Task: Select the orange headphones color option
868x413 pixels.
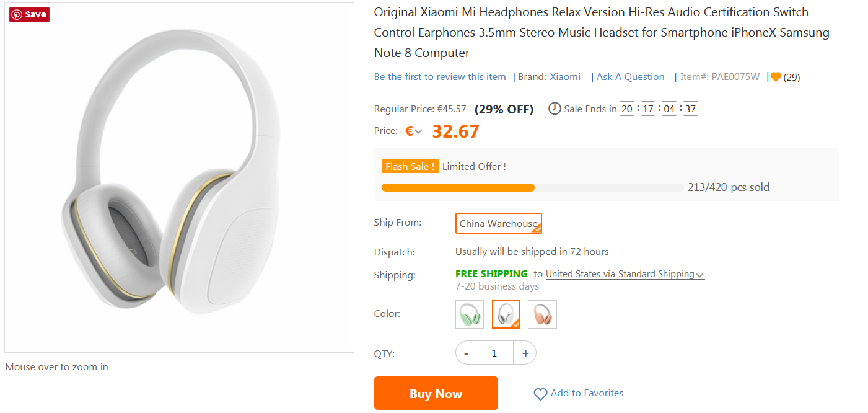Action: [x=542, y=314]
